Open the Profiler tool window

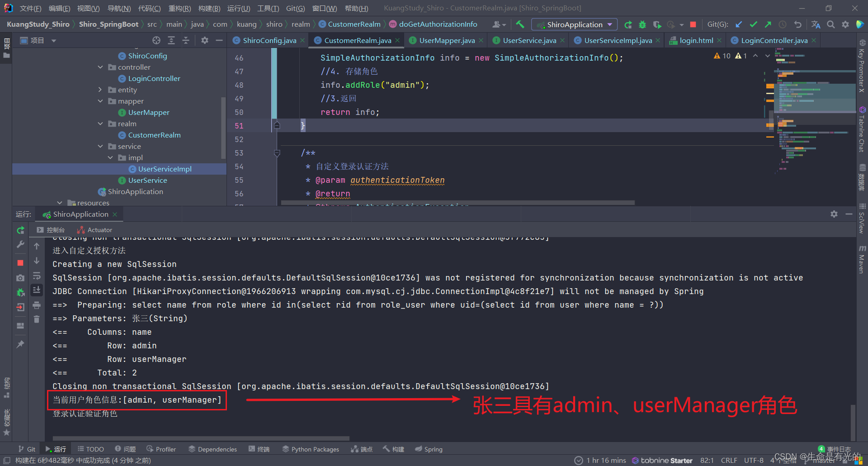pos(161,449)
